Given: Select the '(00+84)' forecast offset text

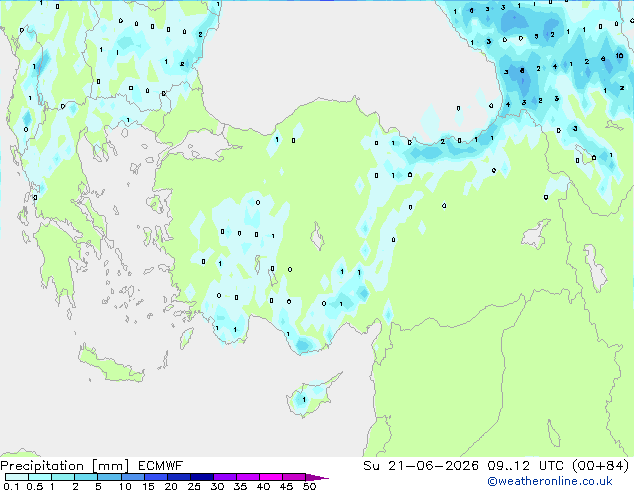Looking at the screenshot, I should coord(601,466).
